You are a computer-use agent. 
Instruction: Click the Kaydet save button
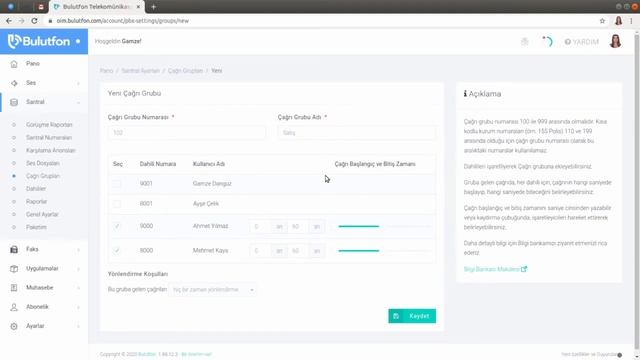(x=412, y=316)
